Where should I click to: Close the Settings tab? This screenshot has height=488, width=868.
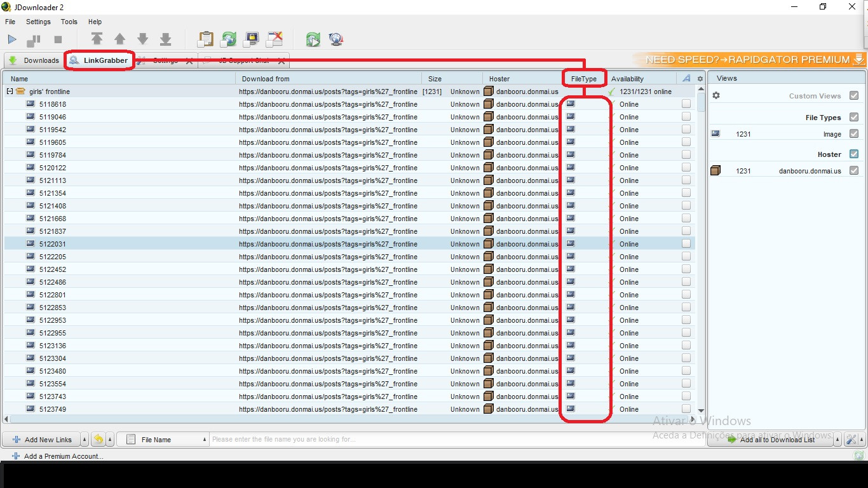pyautogui.click(x=189, y=61)
